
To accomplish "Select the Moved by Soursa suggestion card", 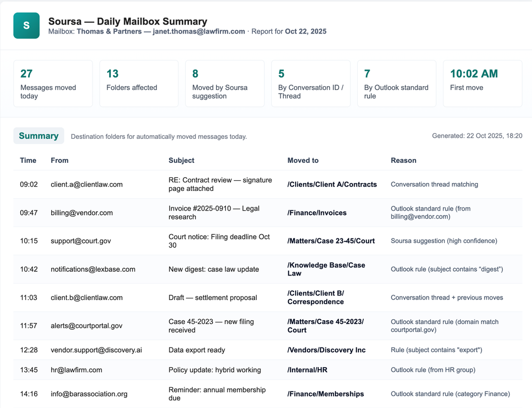I will pyautogui.click(x=225, y=84).
